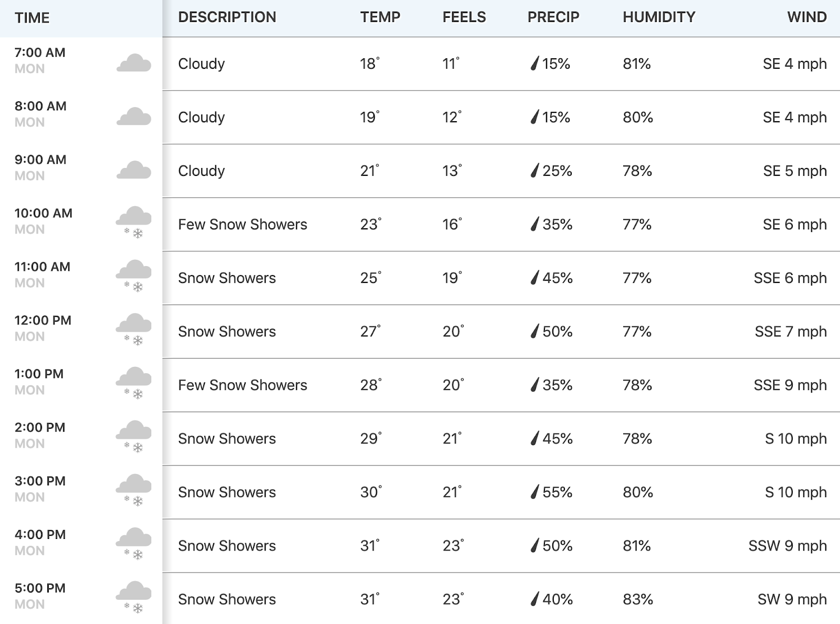Select the HUMIDITY column header

coord(659,17)
